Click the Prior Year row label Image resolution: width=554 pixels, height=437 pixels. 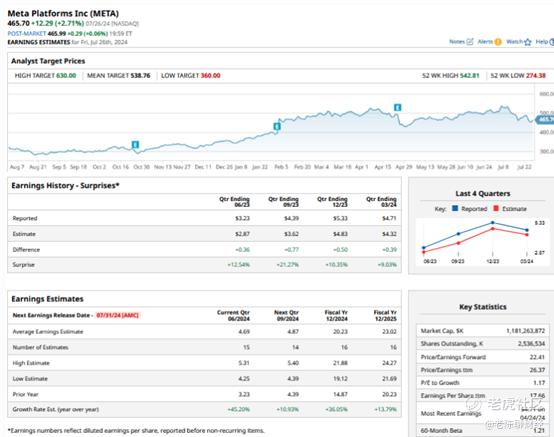25,394
